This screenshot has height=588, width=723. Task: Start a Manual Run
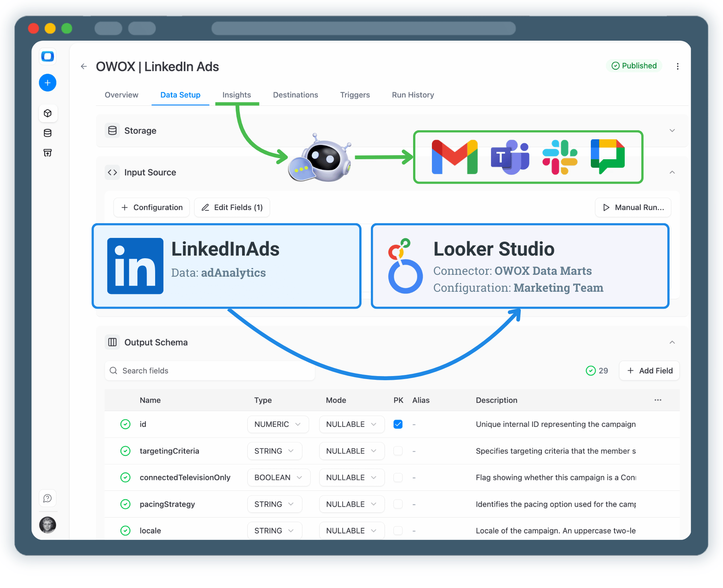click(633, 207)
